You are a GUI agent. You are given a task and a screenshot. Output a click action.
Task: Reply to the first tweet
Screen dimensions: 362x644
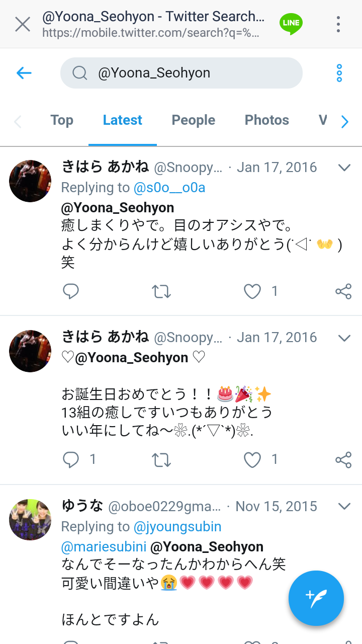(71, 291)
